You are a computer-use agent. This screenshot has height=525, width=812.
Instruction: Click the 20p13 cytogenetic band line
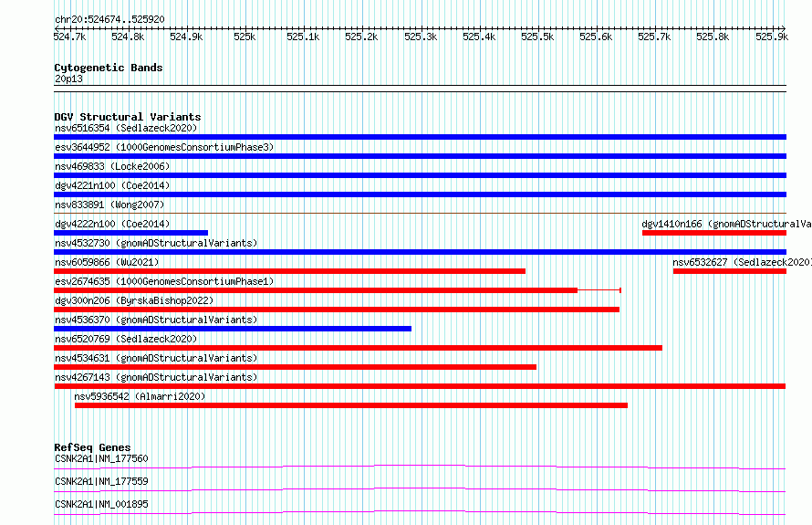[x=420, y=89]
